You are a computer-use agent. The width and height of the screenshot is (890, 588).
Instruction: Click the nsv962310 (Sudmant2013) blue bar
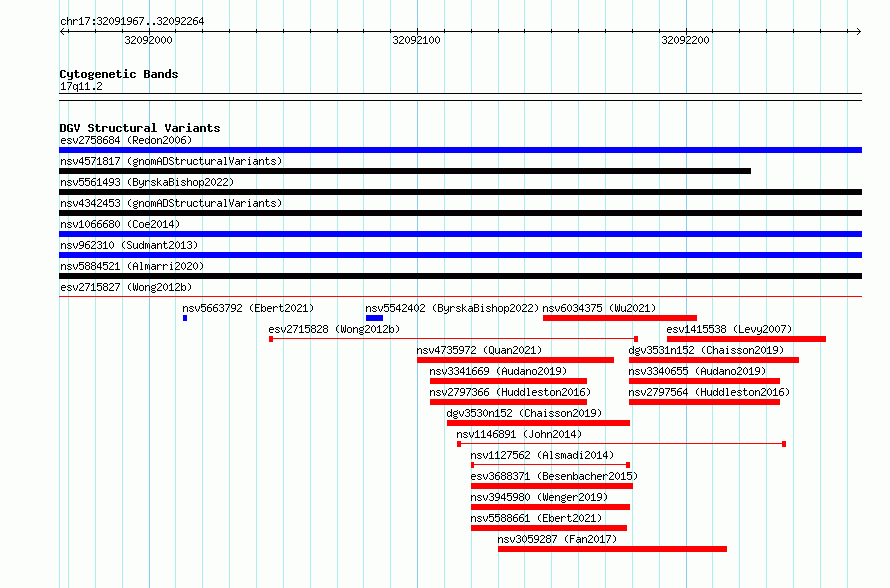click(460, 255)
